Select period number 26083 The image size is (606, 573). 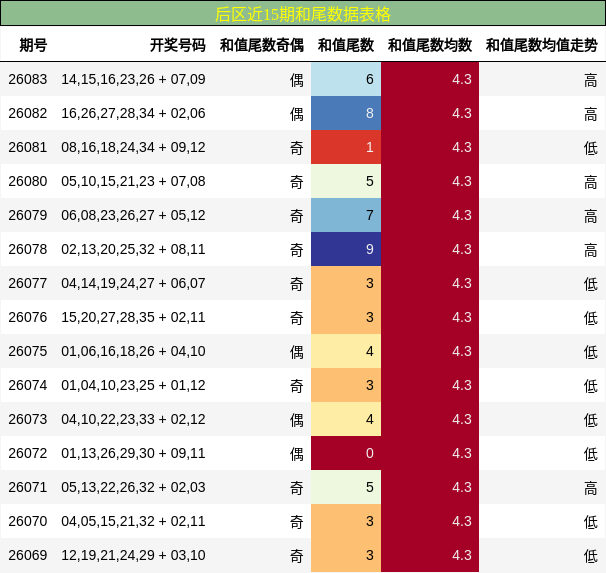pos(27,79)
